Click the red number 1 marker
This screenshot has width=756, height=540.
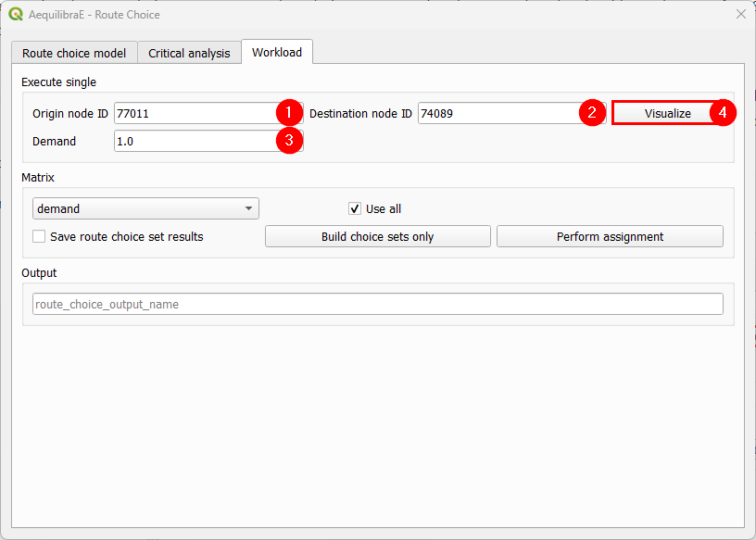click(289, 113)
